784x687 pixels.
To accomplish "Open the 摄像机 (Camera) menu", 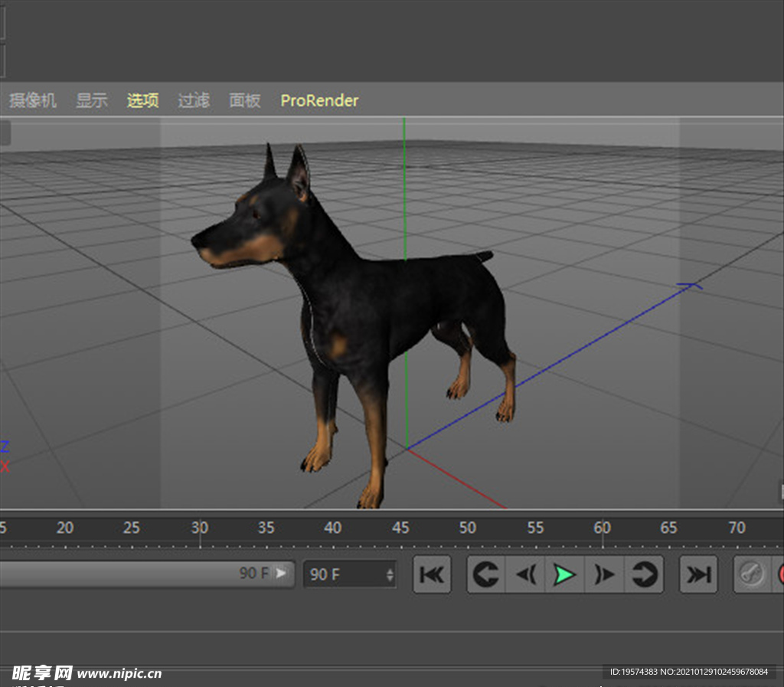I will coord(32,100).
